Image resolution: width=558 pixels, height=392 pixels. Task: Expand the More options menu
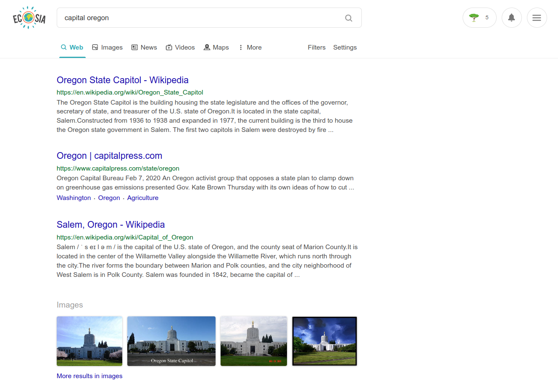(250, 47)
